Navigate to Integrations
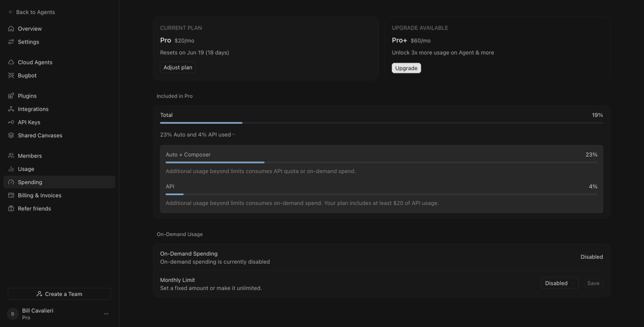Image resolution: width=644 pixels, height=327 pixels. pyautogui.click(x=59, y=109)
